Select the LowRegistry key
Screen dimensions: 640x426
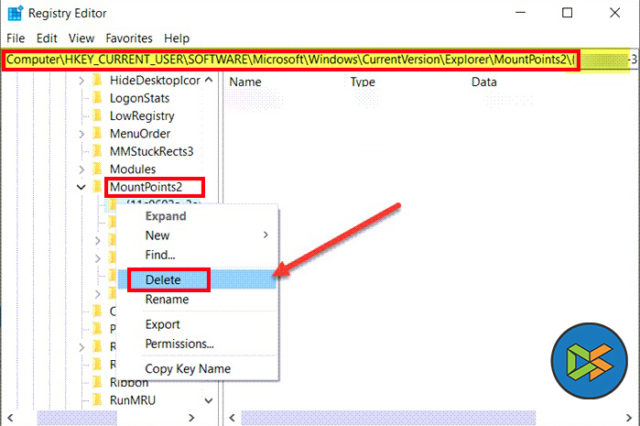pos(142,116)
